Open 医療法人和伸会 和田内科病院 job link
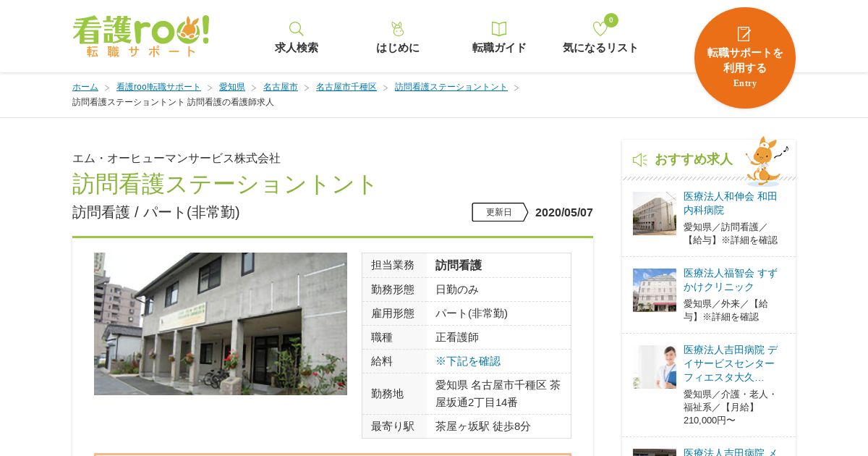Viewport: 868px width, 456px height. (x=730, y=203)
